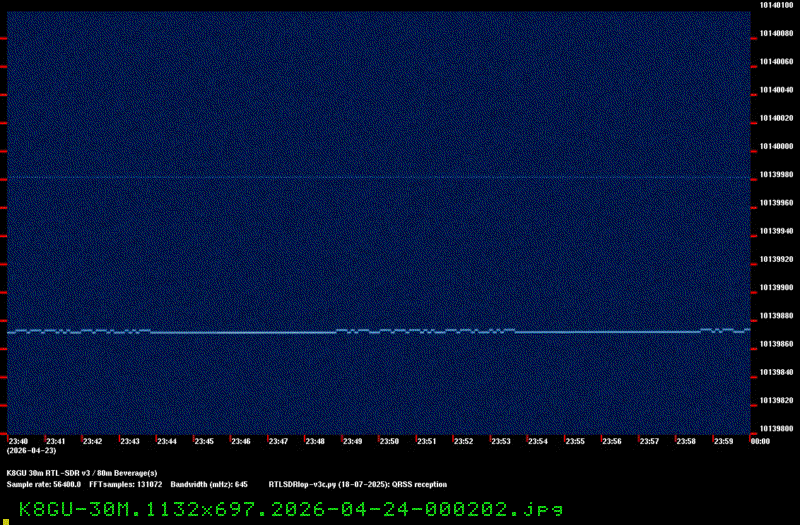The image size is (800, 525).
Task: Click the 23:53 time axis label
Action: (x=501, y=441)
